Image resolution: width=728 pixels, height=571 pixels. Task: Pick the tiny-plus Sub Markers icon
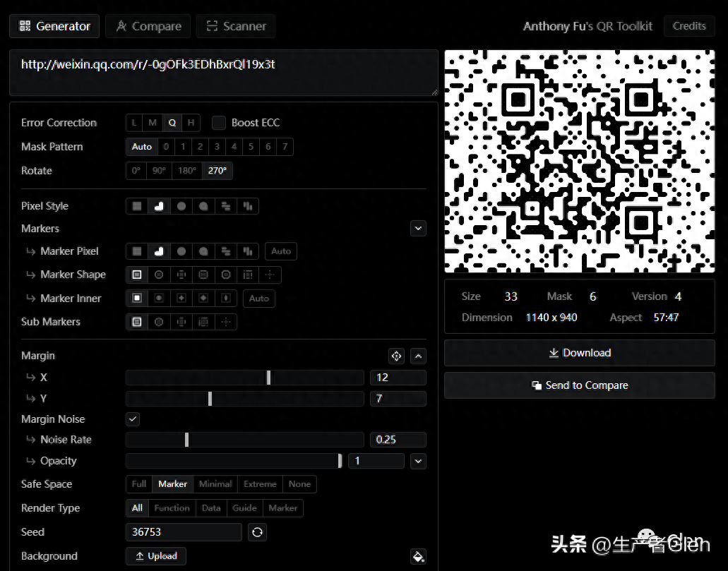coord(226,322)
